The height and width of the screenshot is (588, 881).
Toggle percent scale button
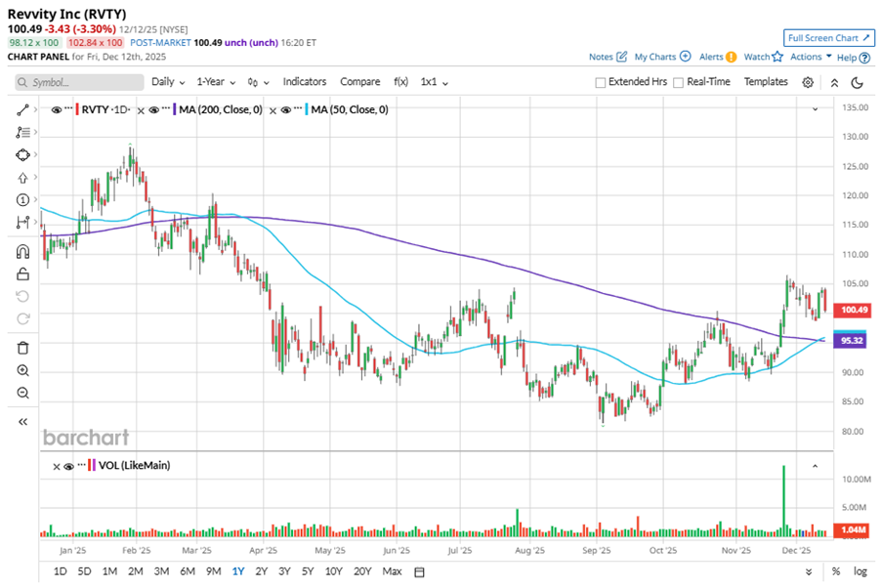pos(836,571)
